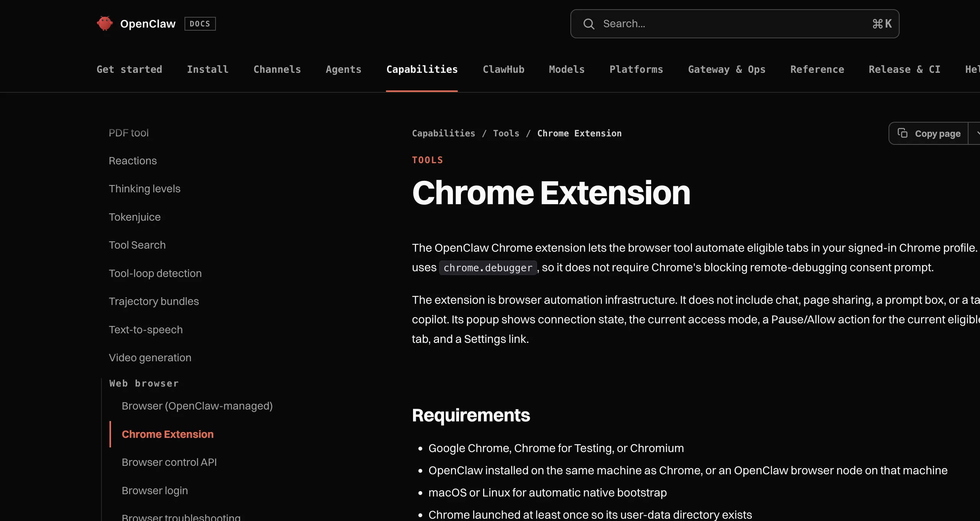Open the ClawHub tab
The width and height of the screenshot is (980, 521).
point(503,69)
